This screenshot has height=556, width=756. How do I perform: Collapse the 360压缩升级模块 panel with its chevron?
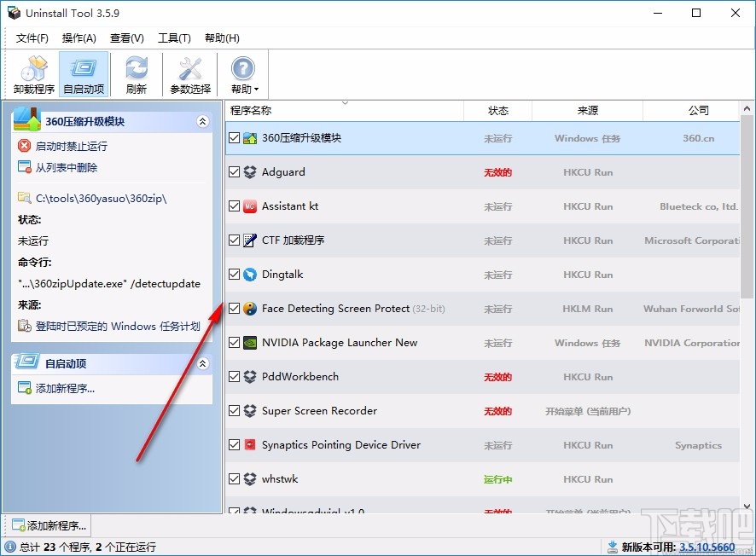[203, 121]
